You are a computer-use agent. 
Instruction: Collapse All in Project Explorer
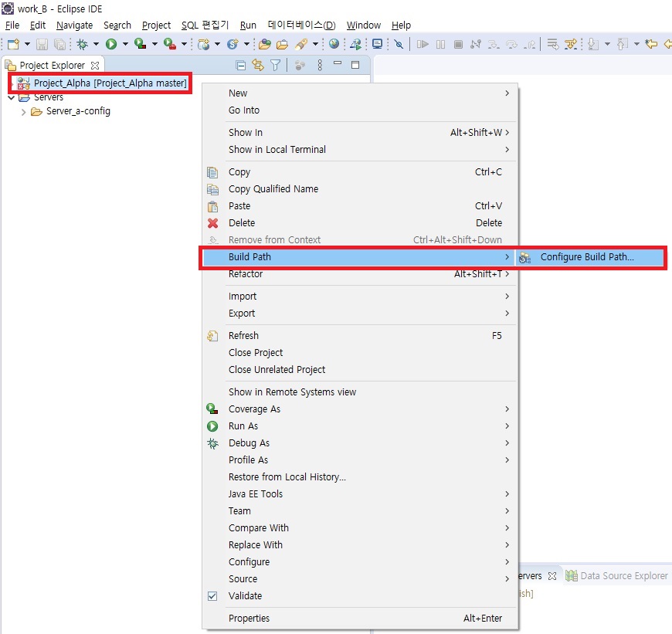click(241, 65)
